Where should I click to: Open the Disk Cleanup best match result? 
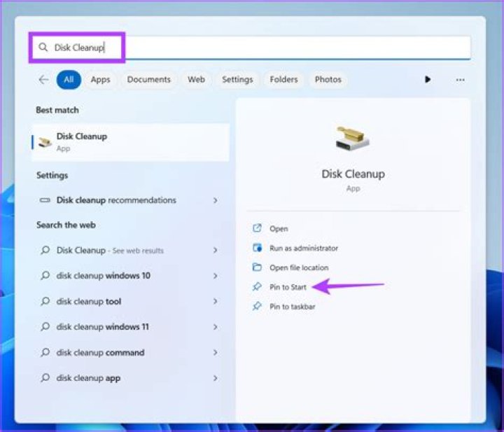(131, 142)
